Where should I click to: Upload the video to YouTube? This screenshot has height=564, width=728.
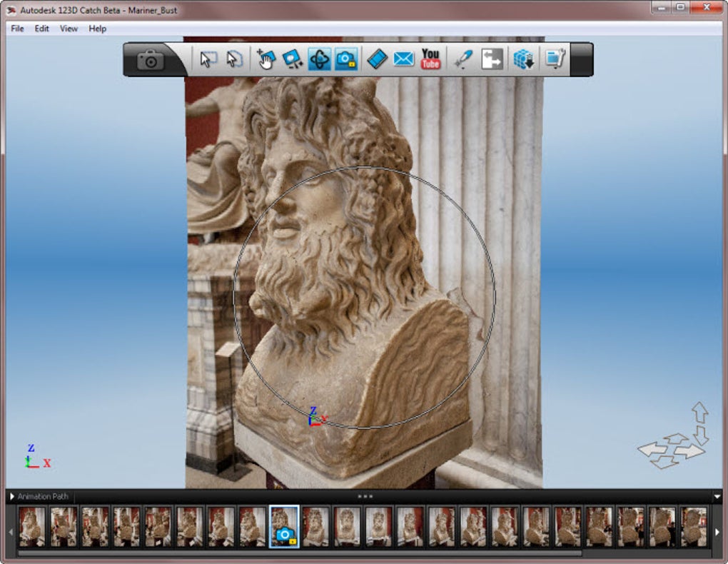tap(430, 59)
